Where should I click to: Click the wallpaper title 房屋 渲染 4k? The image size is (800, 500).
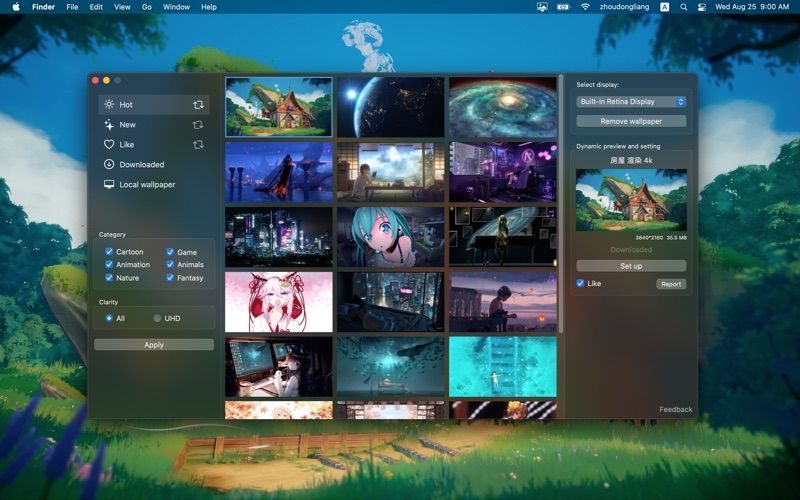click(631, 160)
